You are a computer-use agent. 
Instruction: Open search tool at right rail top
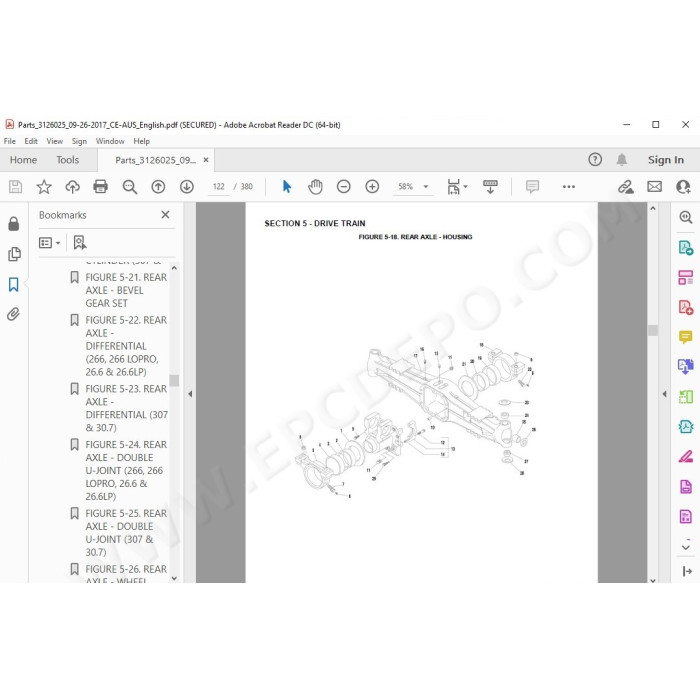tap(686, 217)
